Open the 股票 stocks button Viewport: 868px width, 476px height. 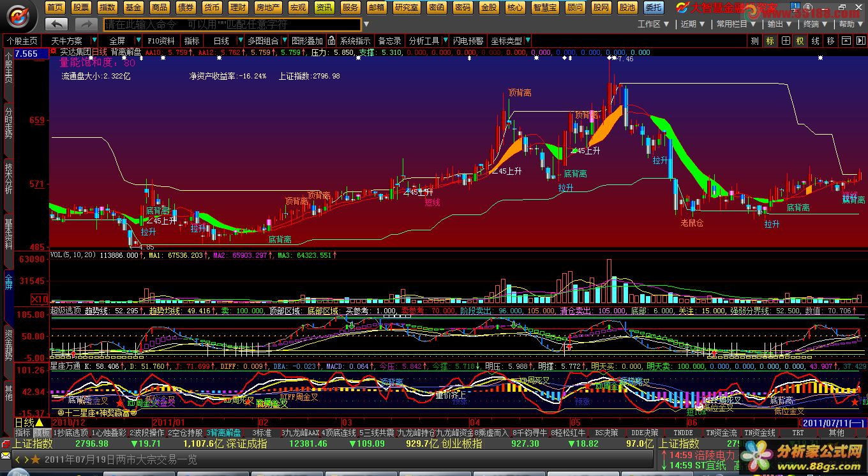coord(81,8)
